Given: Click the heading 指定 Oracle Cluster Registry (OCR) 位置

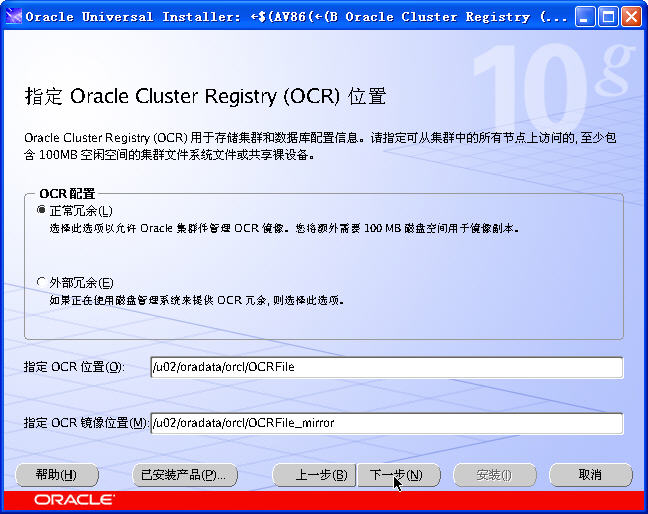Looking at the screenshot, I should (205, 96).
